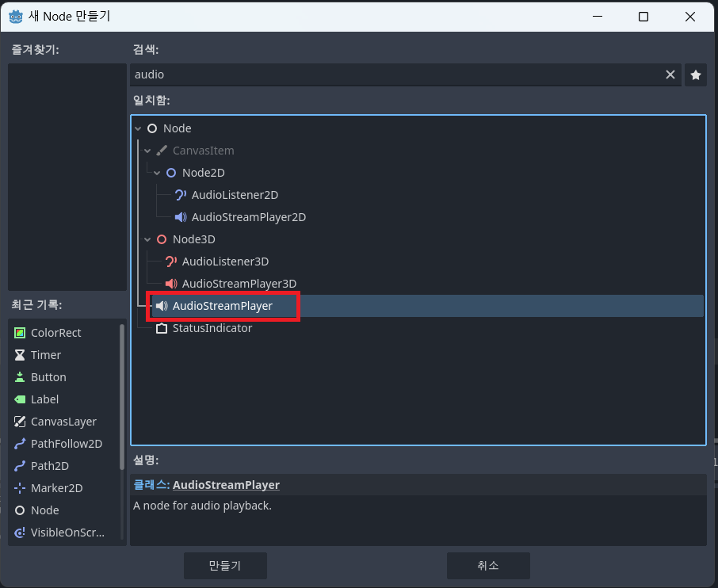Click the recent list scrollbar

122,397
